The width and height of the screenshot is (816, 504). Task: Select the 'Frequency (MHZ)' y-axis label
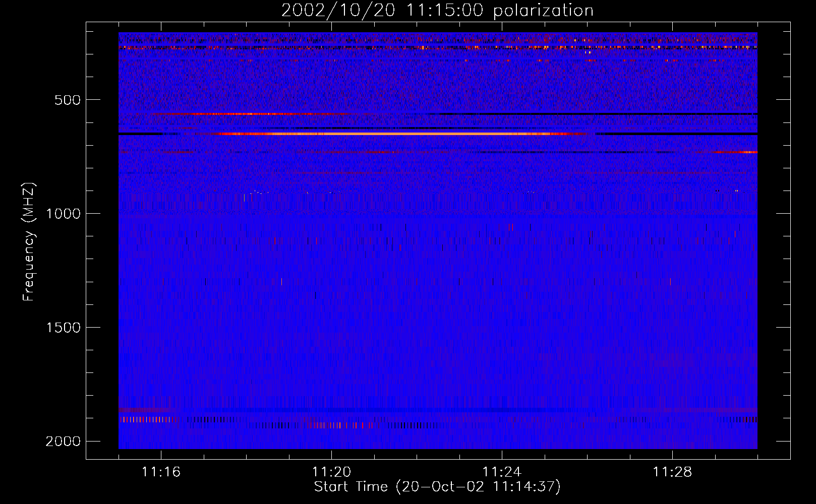click(x=29, y=242)
